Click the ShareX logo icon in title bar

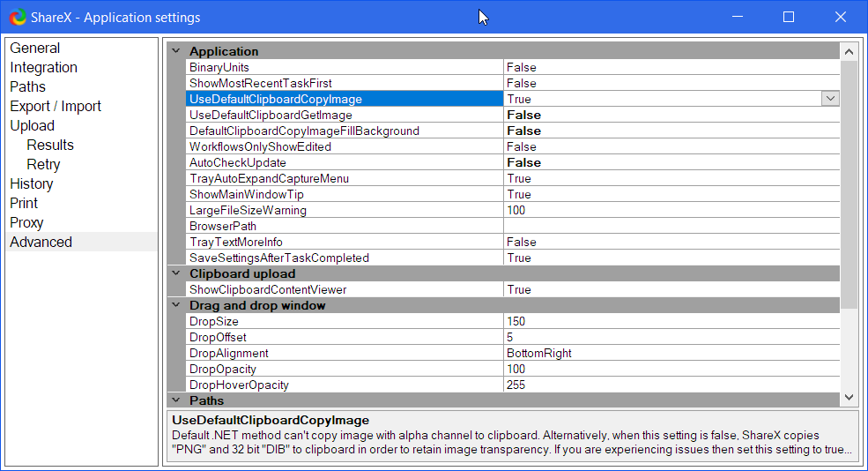point(17,17)
